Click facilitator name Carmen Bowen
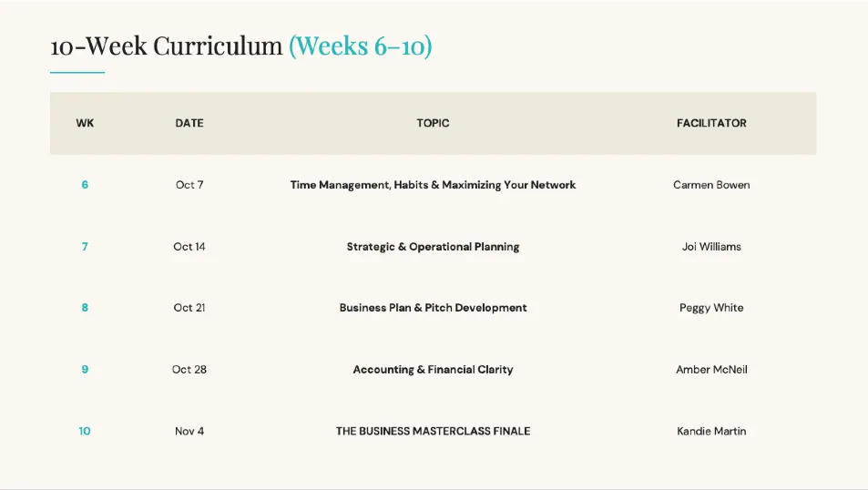The image size is (868, 490). tap(711, 185)
